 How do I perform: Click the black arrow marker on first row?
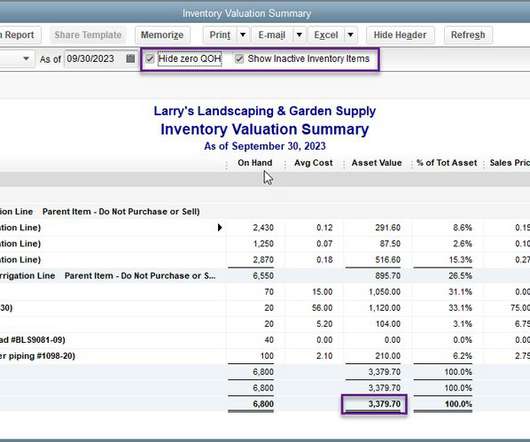click(x=220, y=227)
